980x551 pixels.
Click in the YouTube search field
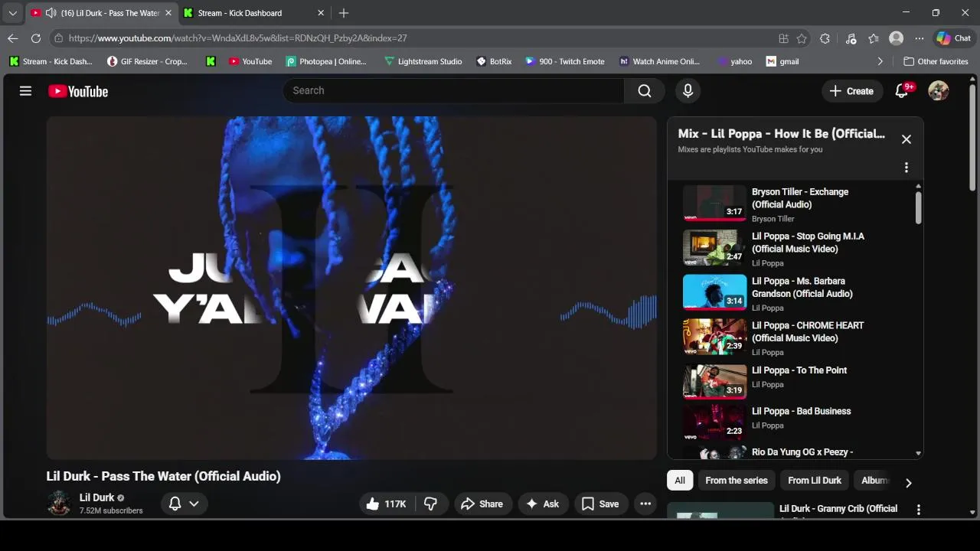pyautogui.click(x=453, y=91)
